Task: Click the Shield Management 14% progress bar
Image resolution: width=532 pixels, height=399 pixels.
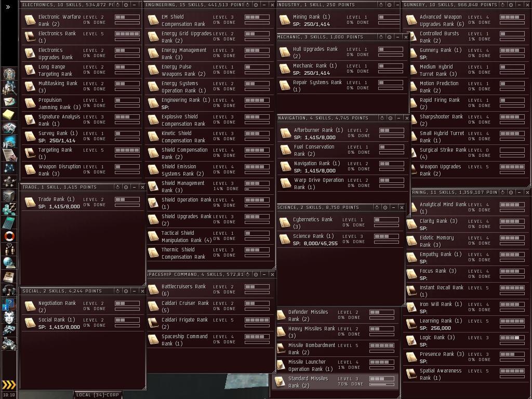Action: [x=257, y=189]
